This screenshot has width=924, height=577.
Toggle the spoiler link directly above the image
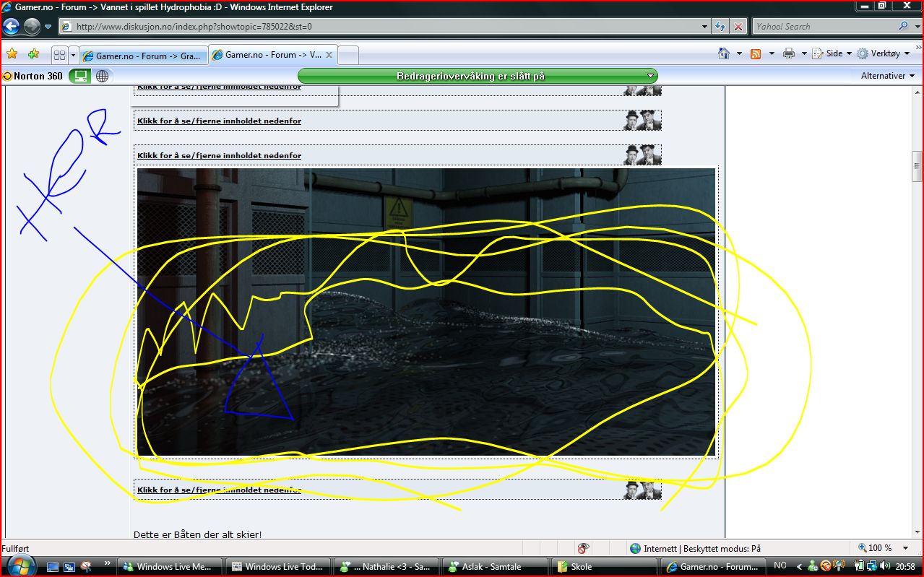click(219, 155)
